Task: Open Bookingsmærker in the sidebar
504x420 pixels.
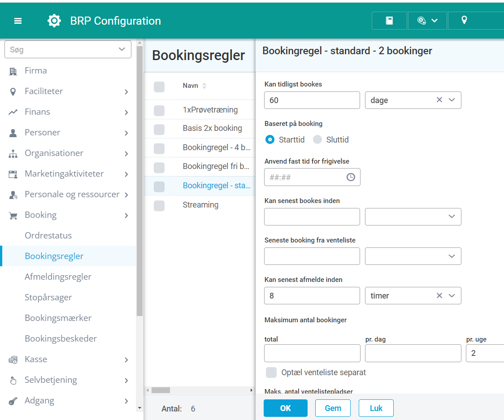Action: click(x=58, y=318)
